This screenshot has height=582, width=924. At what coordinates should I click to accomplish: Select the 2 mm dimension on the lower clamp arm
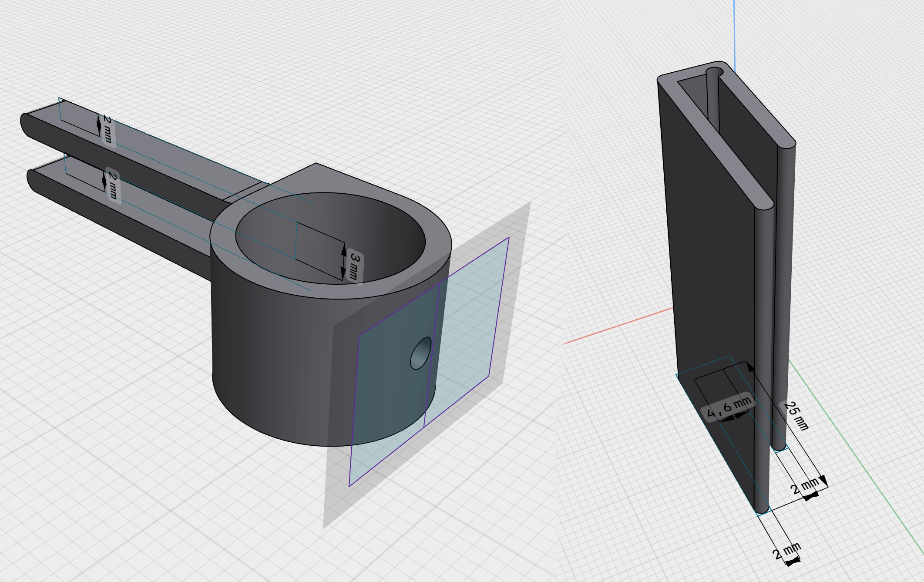pyautogui.click(x=113, y=185)
